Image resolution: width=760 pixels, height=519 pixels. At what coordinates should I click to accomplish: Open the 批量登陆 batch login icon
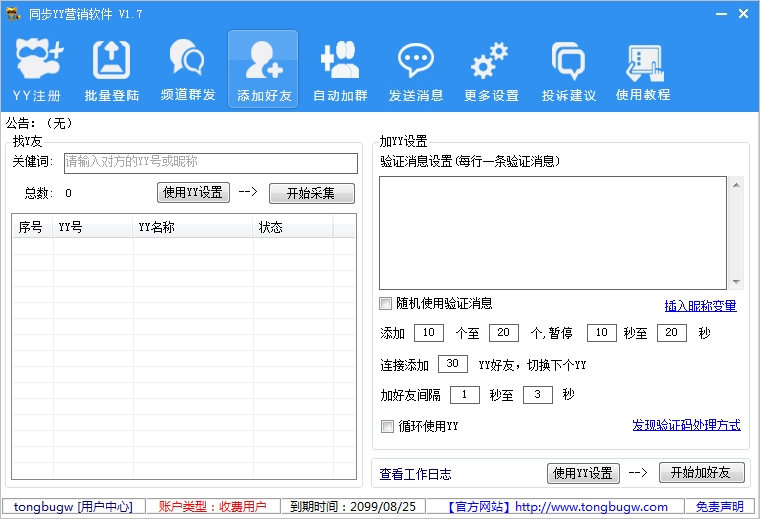tap(112, 69)
